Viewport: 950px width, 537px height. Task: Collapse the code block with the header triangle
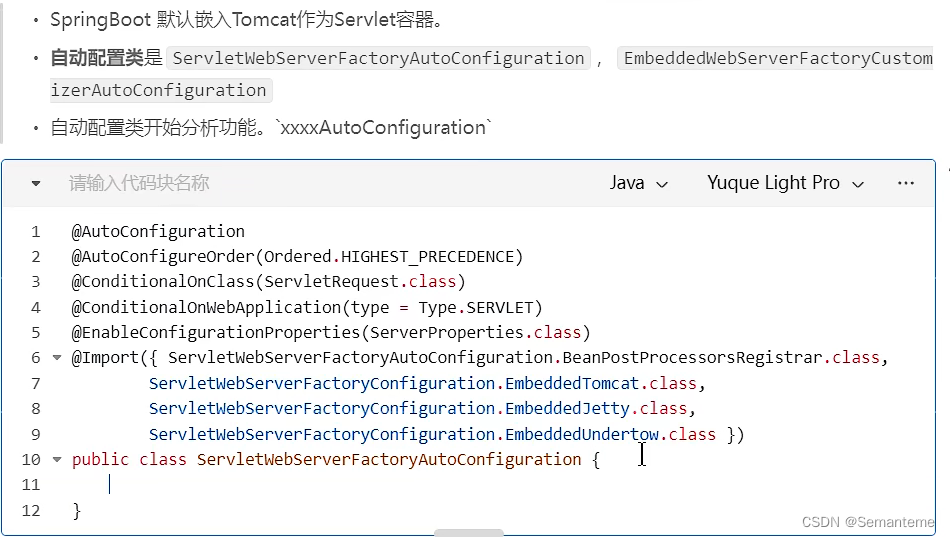click(36, 184)
